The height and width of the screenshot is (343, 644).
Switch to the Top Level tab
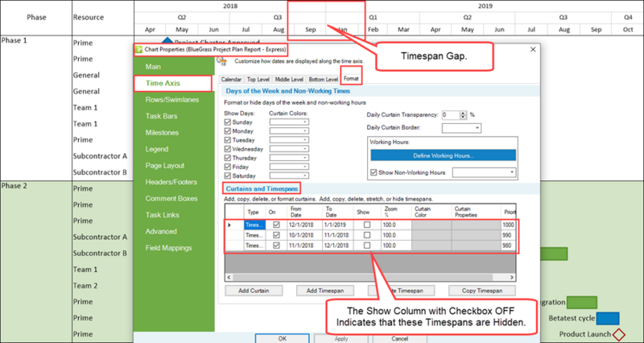(x=258, y=79)
